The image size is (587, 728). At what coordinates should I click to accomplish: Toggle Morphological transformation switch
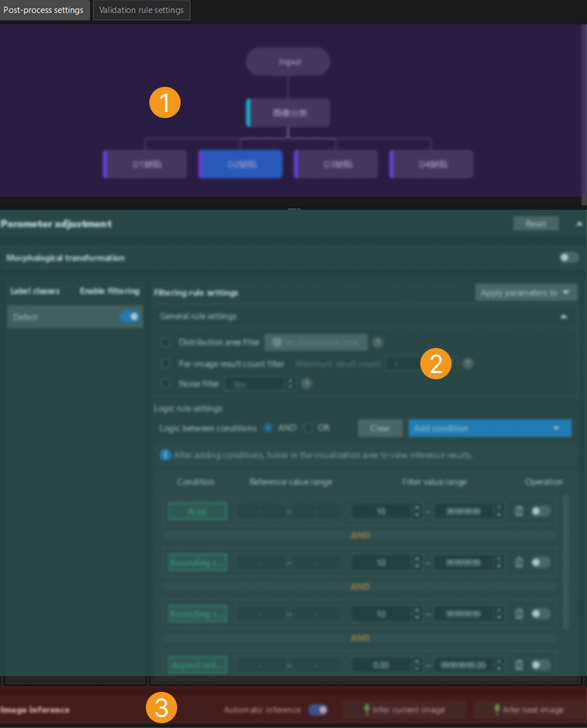569,257
